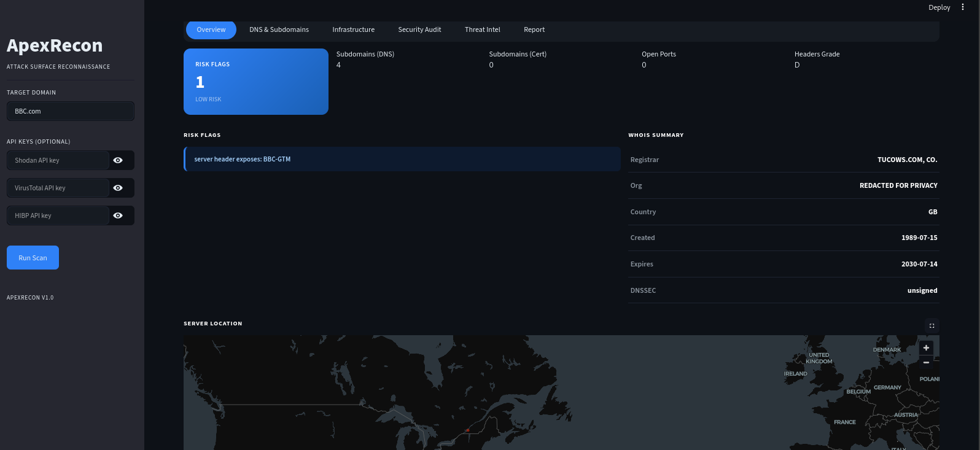
Task: Zoom in on the map
Action: [x=926, y=347]
